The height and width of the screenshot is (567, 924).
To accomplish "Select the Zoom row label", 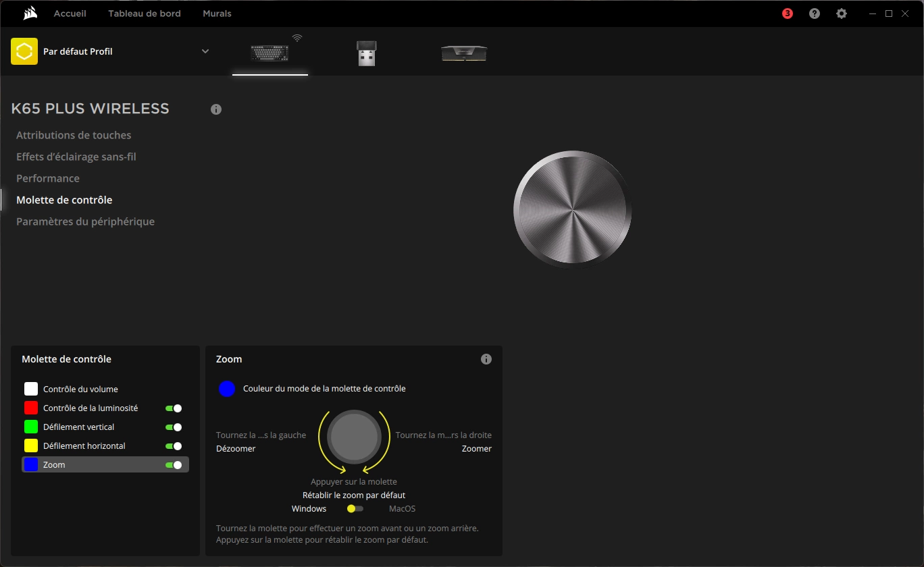I will [54, 465].
